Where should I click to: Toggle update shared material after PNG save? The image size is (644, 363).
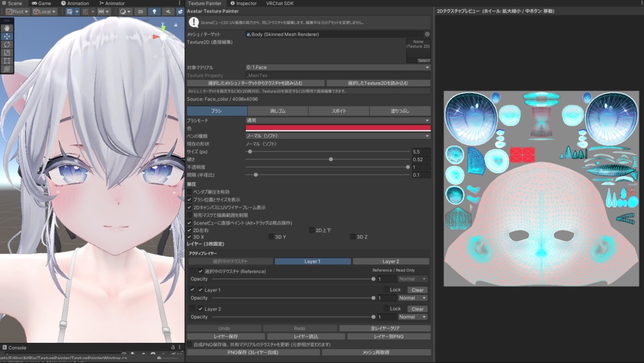point(189,344)
